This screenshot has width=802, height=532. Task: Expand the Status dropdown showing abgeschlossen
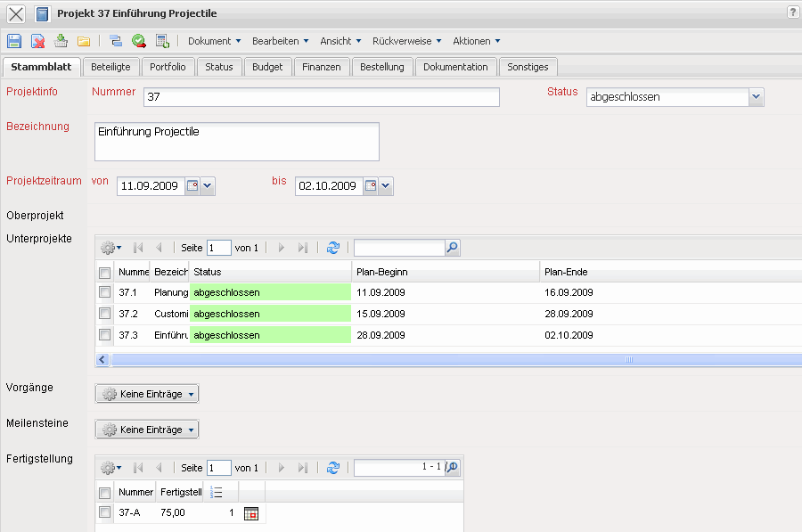coord(756,97)
